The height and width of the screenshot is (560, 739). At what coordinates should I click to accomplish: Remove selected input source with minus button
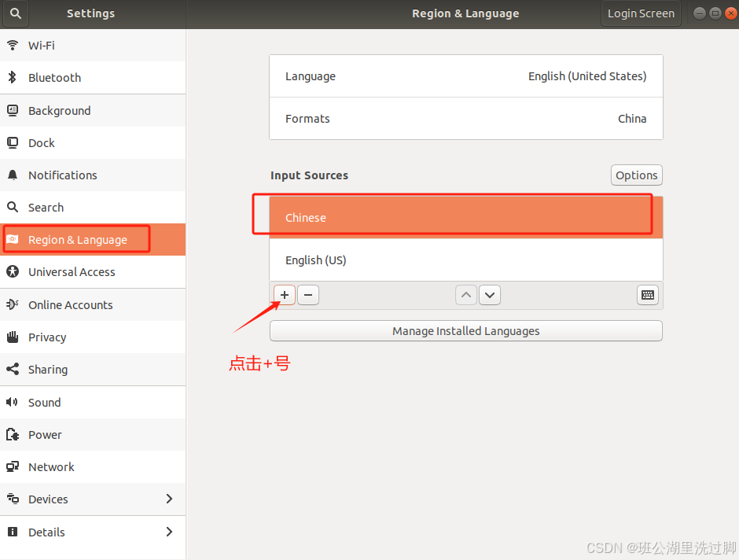[308, 295]
